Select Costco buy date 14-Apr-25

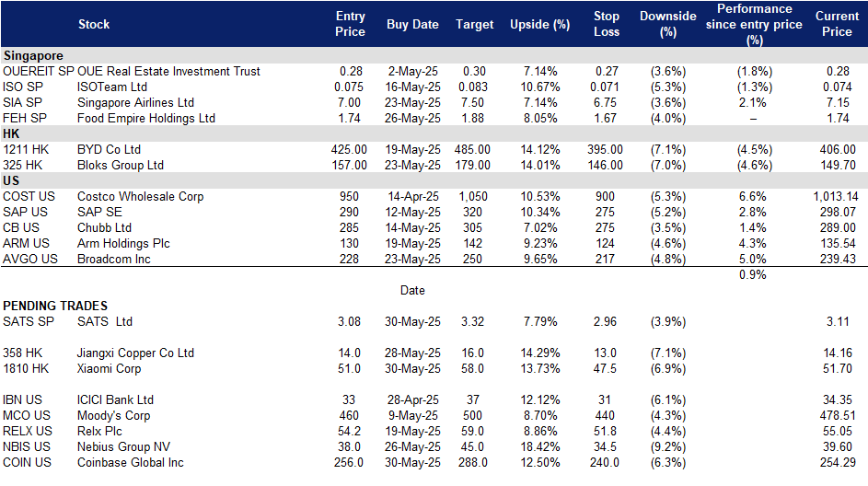point(413,196)
